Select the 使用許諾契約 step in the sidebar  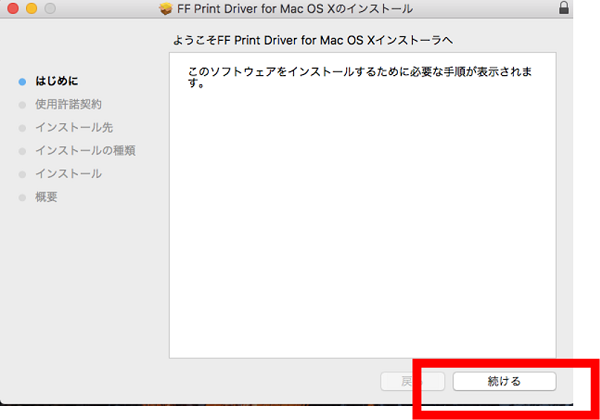point(68,104)
